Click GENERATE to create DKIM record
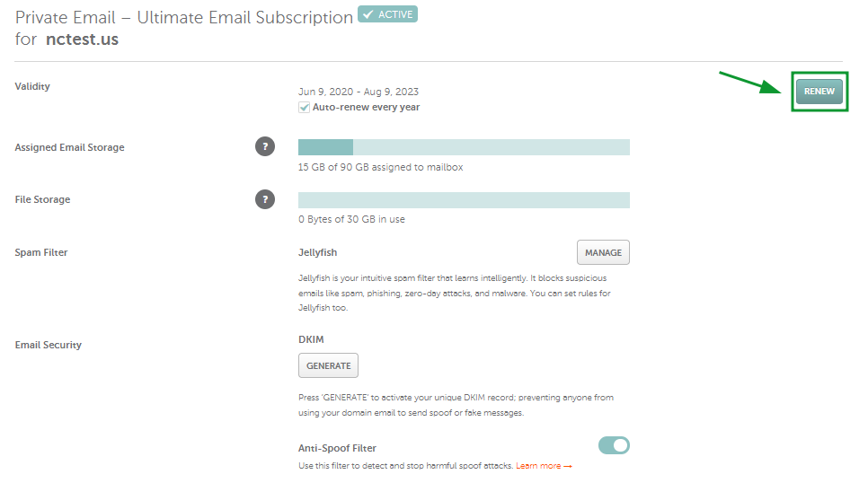This screenshot has width=868, height=483. click(x=328, y=365)
